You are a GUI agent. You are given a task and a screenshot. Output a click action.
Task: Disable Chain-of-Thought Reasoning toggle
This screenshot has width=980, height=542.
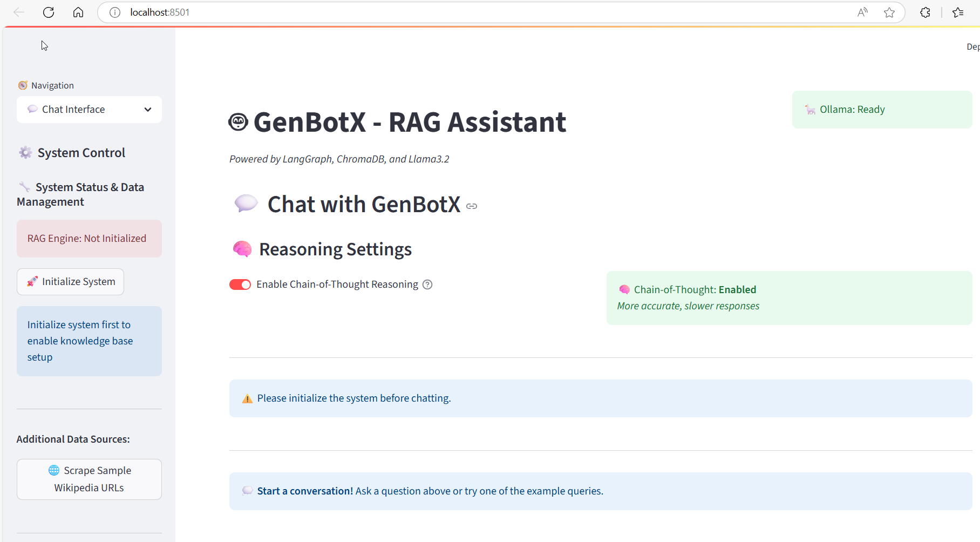(x=240, y=284)
